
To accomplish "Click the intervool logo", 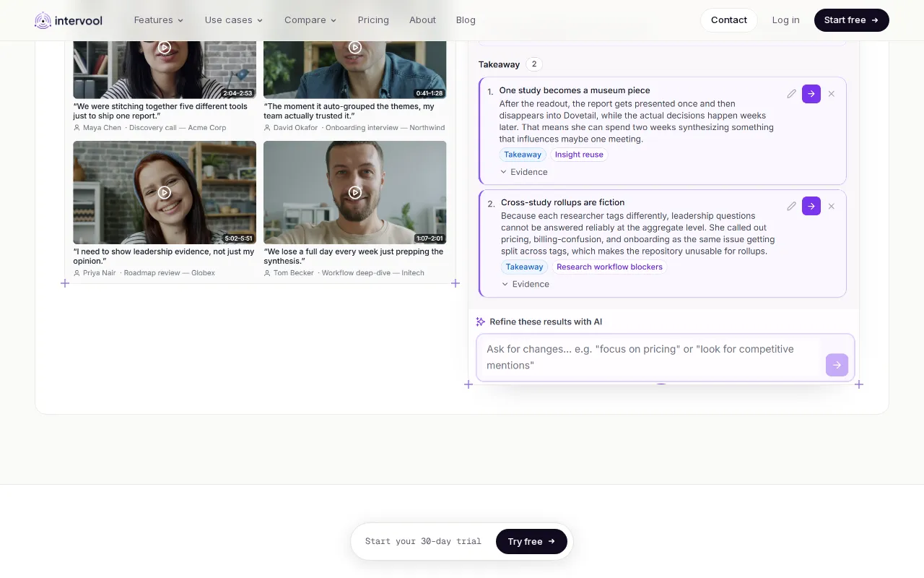I will (69, 20).
